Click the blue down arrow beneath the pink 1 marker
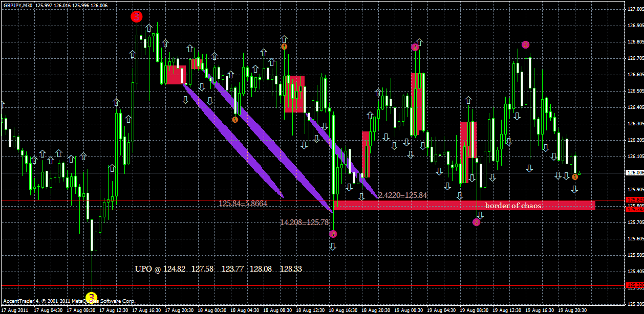 click(333, 247)
